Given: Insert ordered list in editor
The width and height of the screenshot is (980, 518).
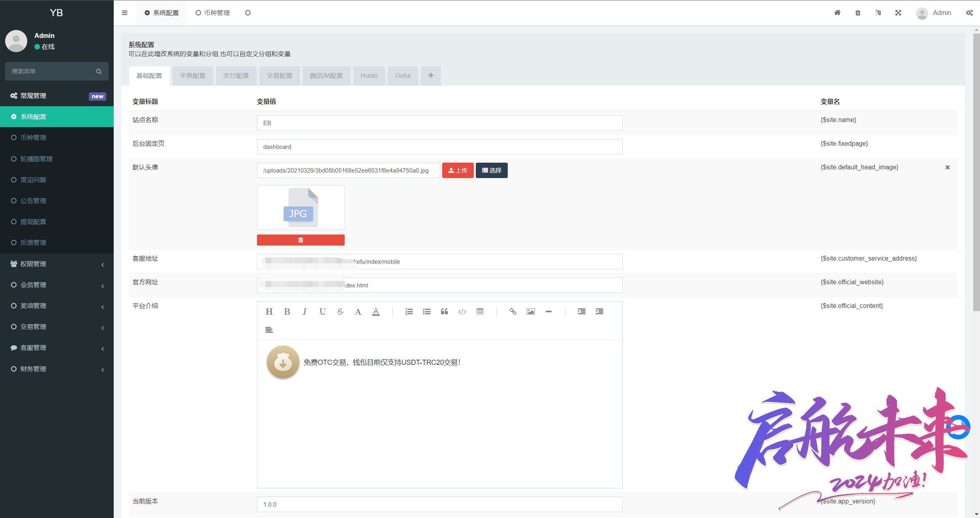Looking at the screenshot, I should click(x=409, y=312).
